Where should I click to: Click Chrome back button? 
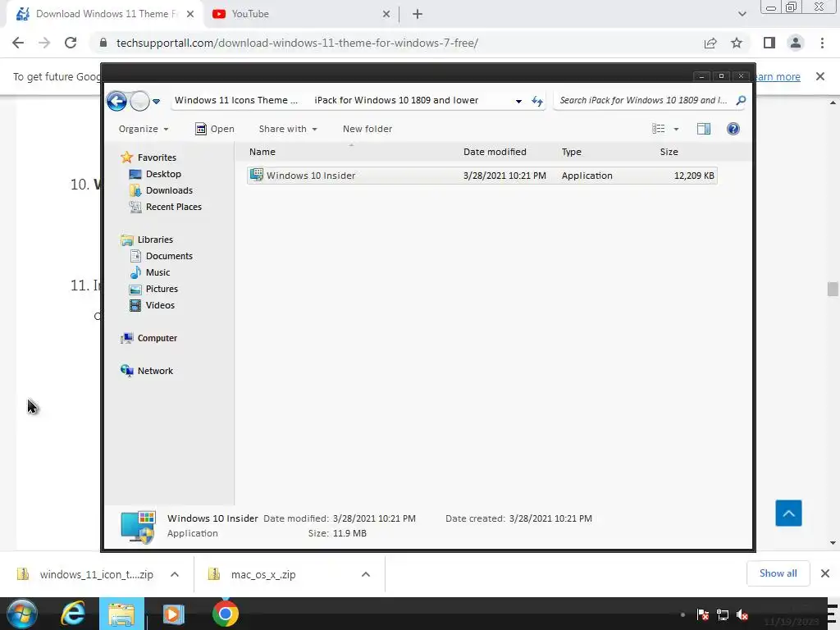18,43
